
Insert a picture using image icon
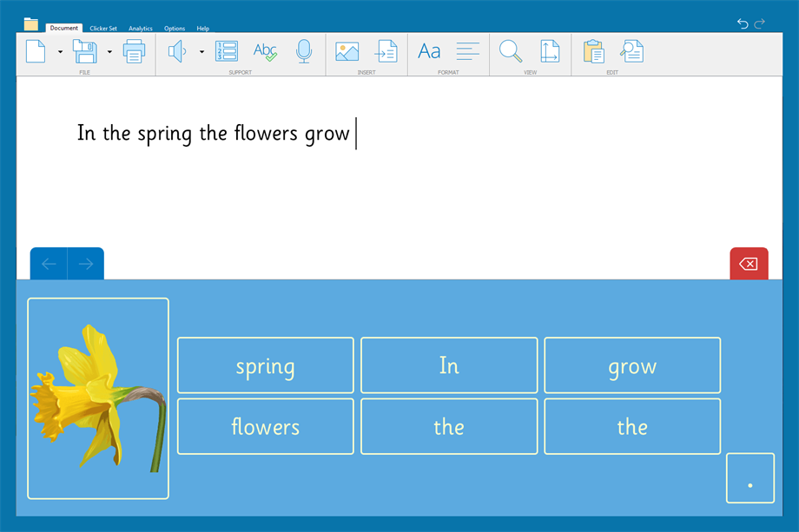(x=347, y=52)
